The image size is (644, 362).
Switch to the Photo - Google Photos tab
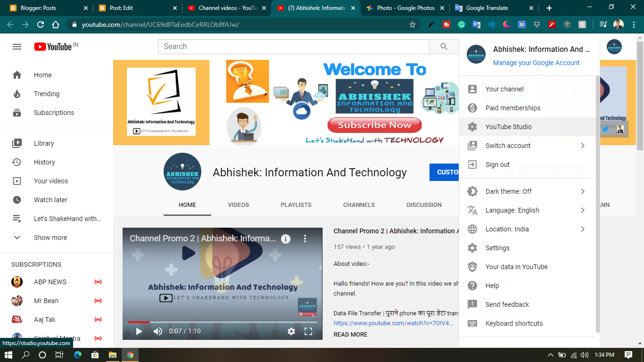(x=405, y=8)
